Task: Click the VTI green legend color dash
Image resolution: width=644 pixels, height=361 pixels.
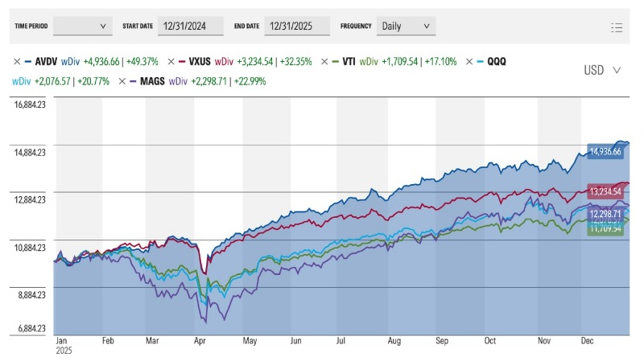Action: [x=336, y=62]
